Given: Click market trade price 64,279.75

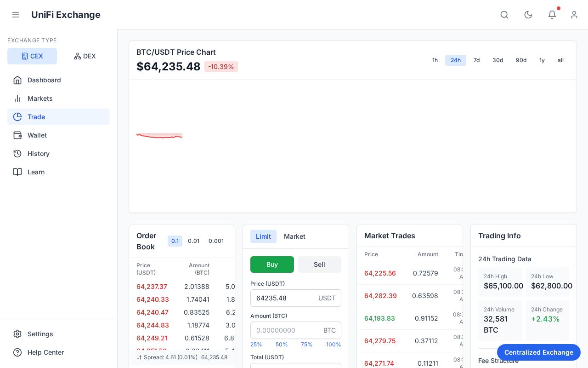Looking at the screenshot, I should coord(380,341).
